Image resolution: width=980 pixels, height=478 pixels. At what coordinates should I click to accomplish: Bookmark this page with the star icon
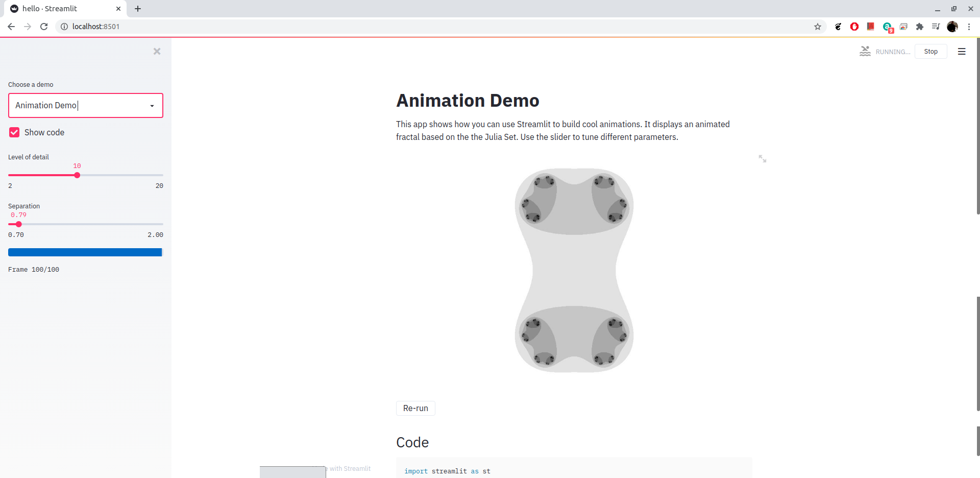818,27
